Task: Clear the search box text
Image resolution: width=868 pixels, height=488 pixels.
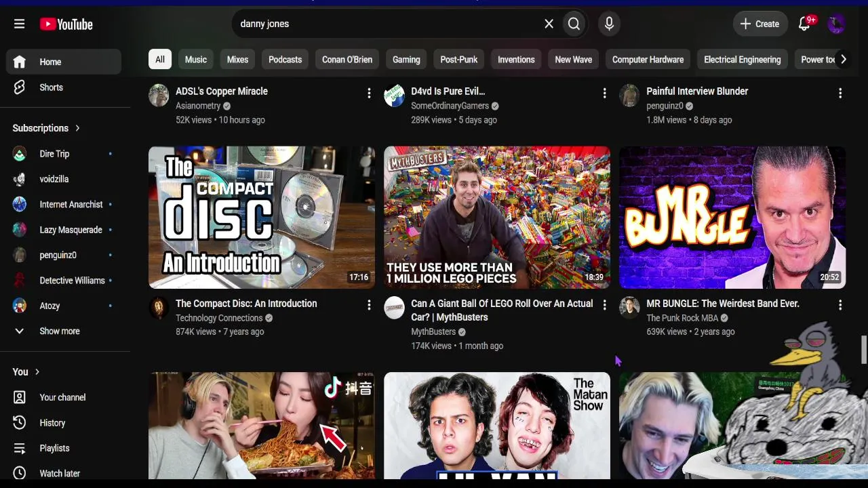Action: pyautogui.click(x=549, y=24)
